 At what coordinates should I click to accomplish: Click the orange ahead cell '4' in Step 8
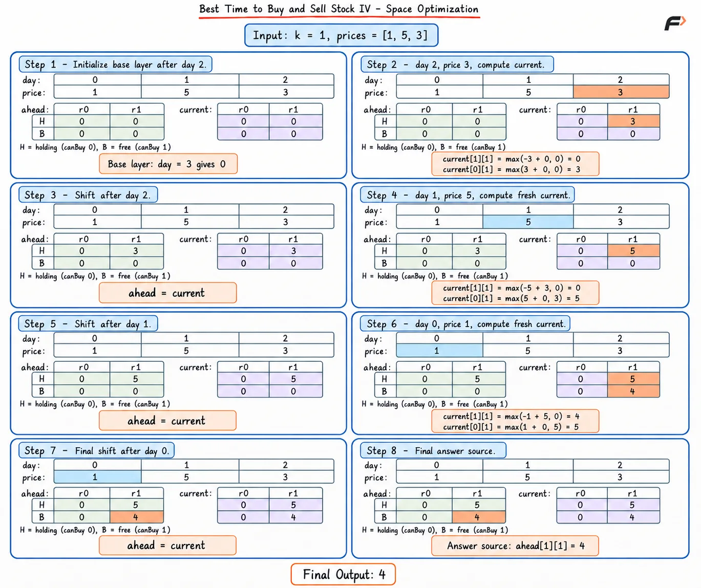(478, 517)
